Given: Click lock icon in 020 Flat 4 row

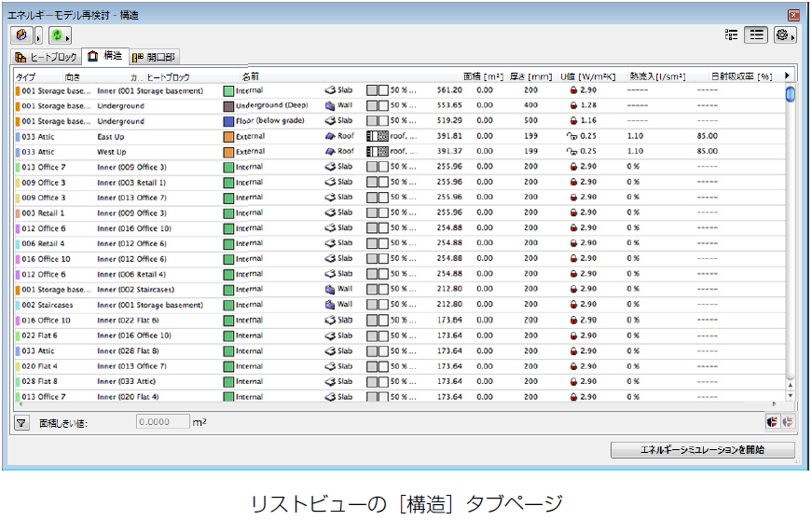Looking at the screenshot, I should [573, 366].
